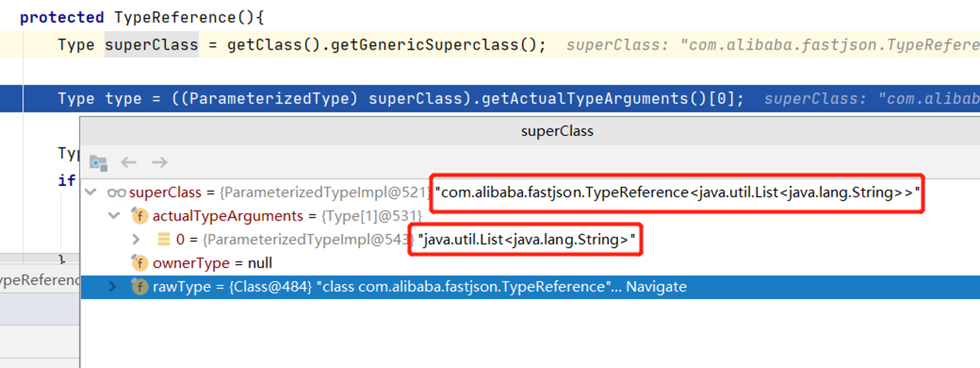The image size is (980, 368).
Task: Click the array element icon of row 0
Action: (164, 239)
